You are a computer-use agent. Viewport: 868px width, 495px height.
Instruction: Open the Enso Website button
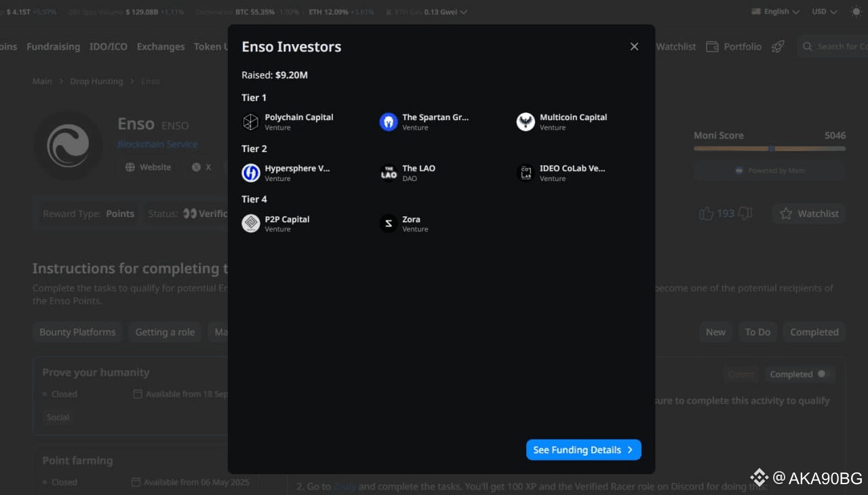pos(148,167)
